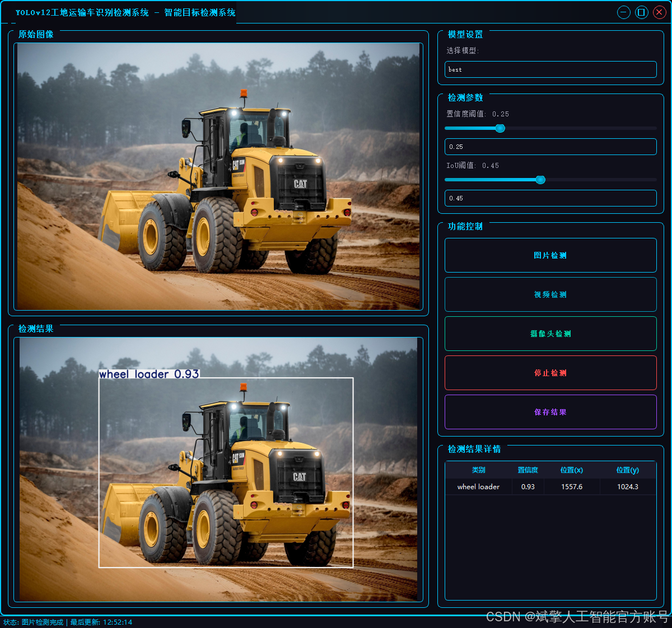Click the 类别 column header
The height and width of the screenshot is (628, 672).
point(479,470)
